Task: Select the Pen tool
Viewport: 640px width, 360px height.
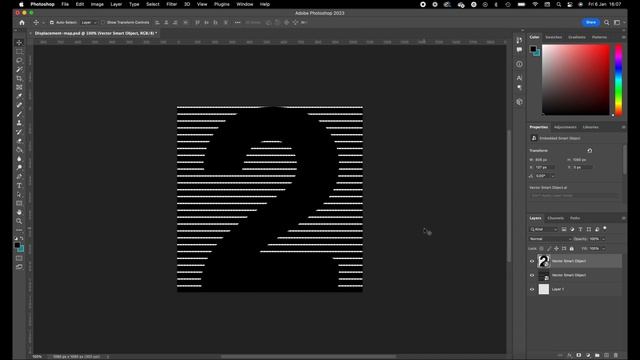Action: (x=19, y=177)
